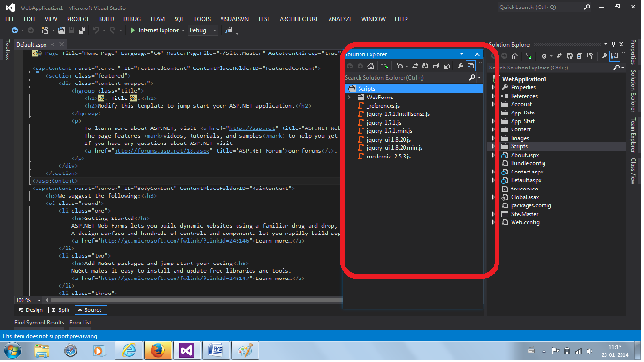Open Debug configuration dropdown
Viewport: 644px width, 362px height.
tap(214, 30)
